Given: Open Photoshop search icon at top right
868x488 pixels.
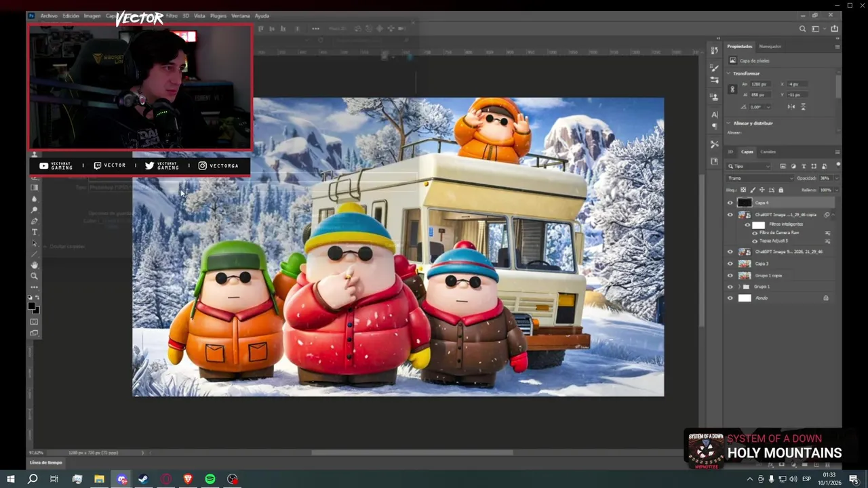Looking at the screenshot, I should point(803,28).
